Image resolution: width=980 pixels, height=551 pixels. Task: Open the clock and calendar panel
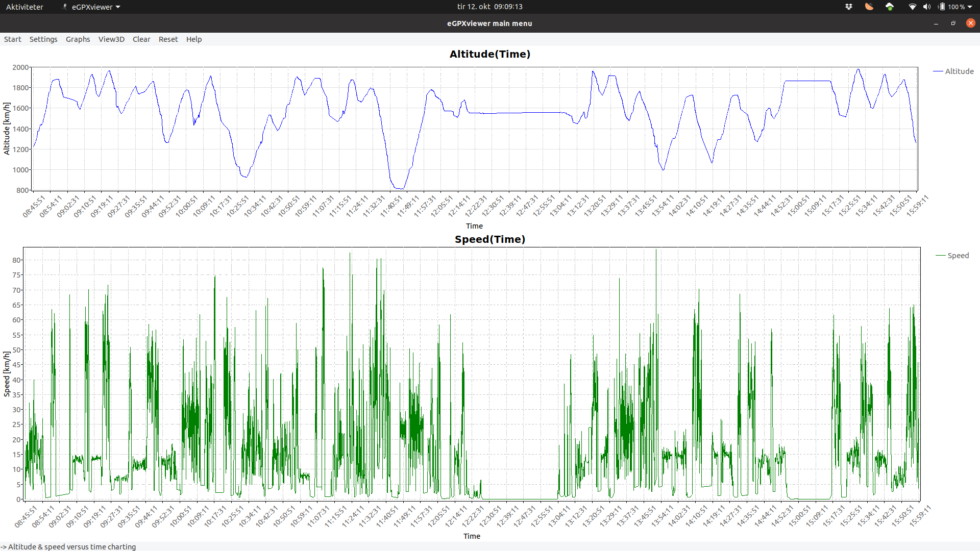[x=489, y=7]
